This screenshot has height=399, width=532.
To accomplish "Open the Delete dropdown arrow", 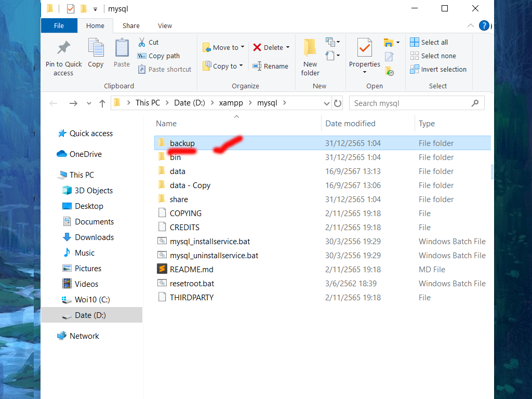I will tap(288, 47).
